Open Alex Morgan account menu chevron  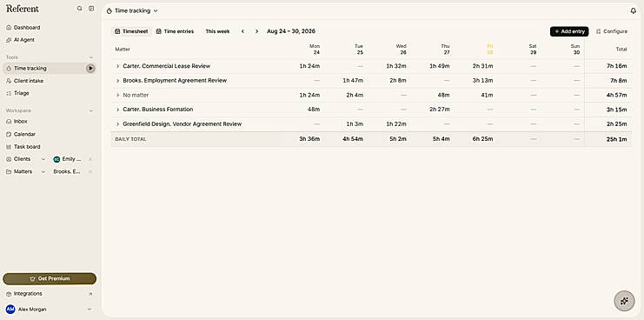[x=90, y=310]
